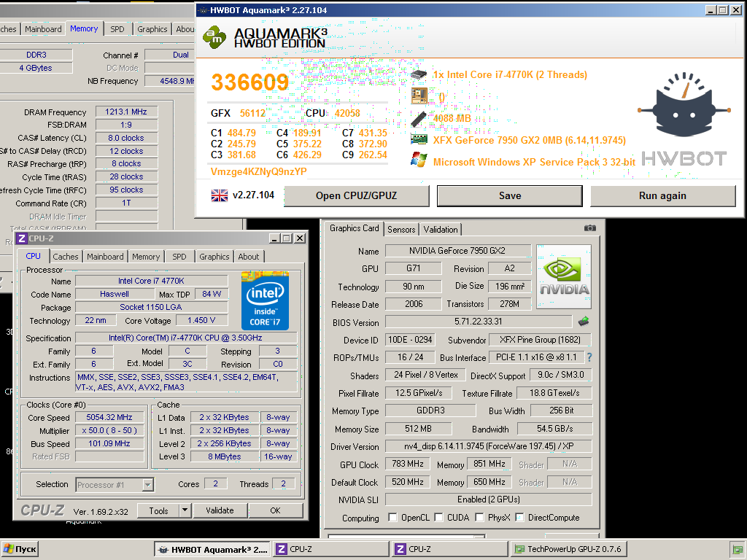747x560 pixels.
Task: Click the Core Speed value 5054.32 MHz
Action: click(109, 417)
